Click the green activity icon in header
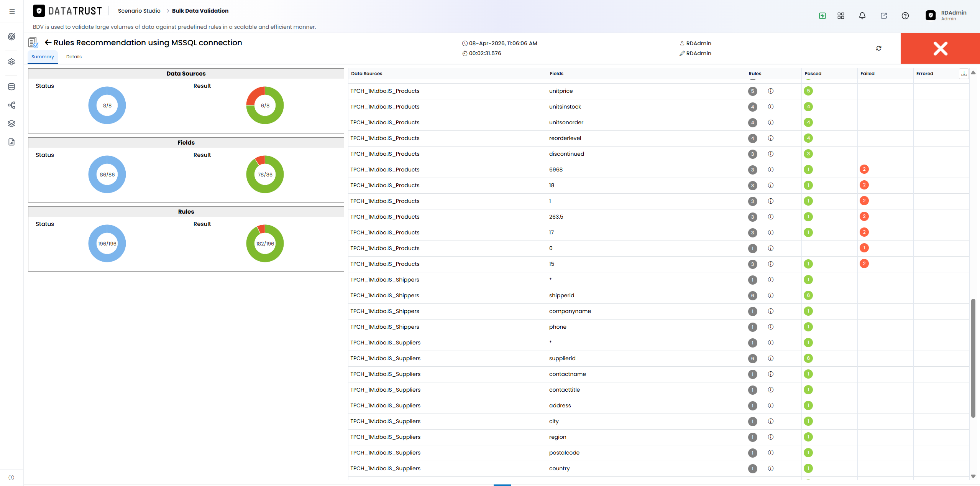 click(x=822, y=16)
